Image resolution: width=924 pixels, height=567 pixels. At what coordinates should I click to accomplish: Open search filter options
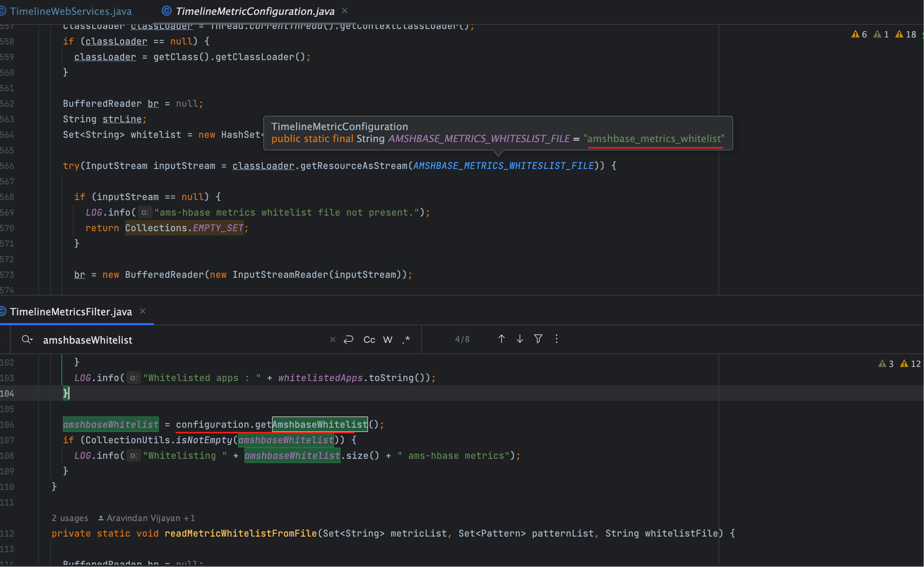538,339
